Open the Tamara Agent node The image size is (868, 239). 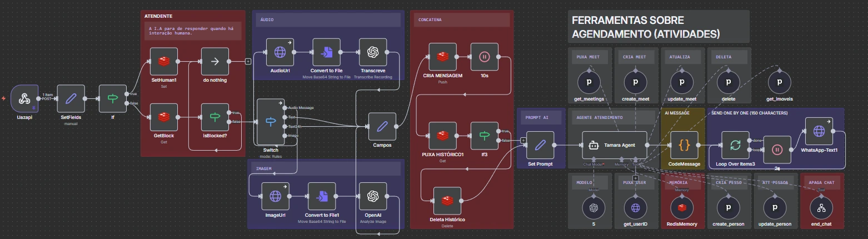pyautogui.click(x=615, y=145)
